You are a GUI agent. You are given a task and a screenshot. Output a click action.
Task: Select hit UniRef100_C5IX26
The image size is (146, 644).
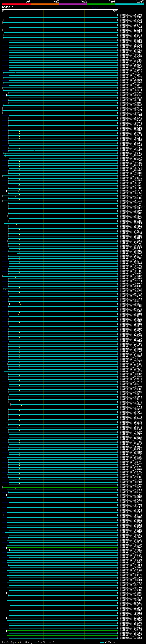tap(131, 72)
